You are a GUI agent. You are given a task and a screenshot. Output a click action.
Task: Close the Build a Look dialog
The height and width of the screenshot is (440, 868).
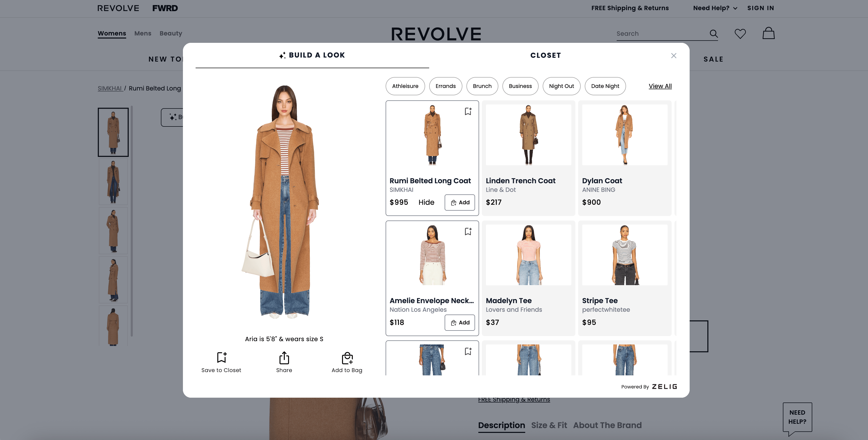[x=674, y=56]
